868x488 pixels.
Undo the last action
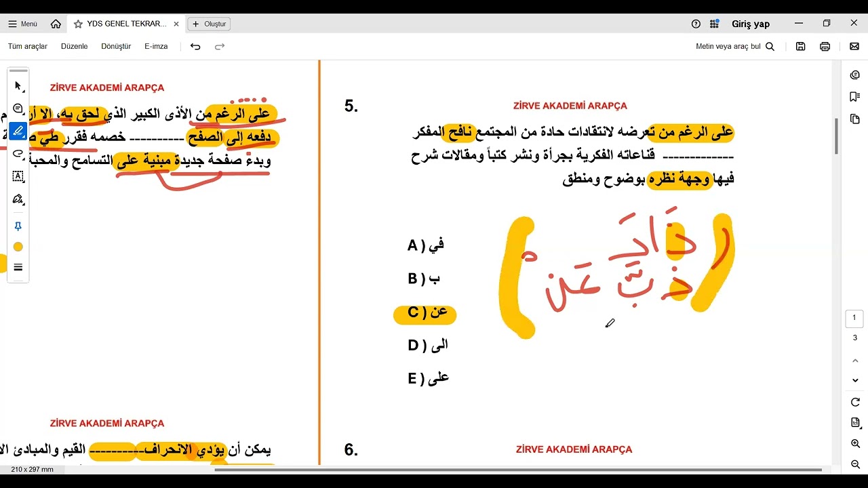pos(195,47)
